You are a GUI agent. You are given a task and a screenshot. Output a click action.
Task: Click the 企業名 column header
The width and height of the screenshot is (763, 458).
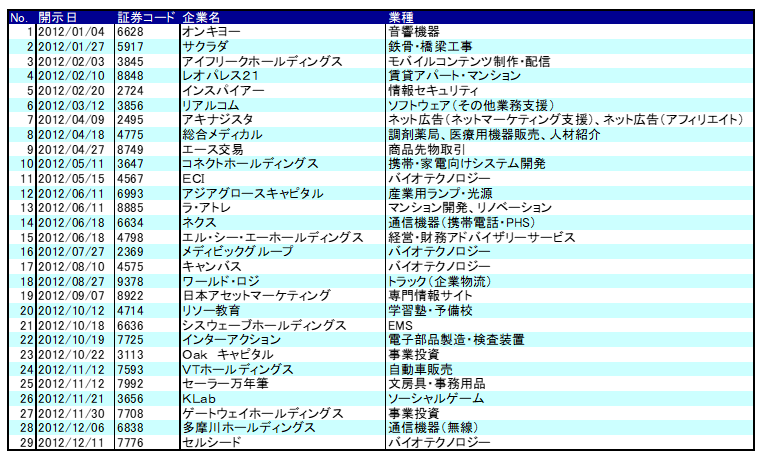point(201,18)
